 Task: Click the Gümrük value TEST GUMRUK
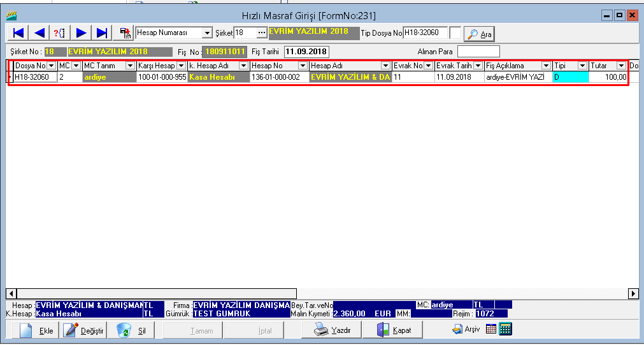(x=241, y=314)
